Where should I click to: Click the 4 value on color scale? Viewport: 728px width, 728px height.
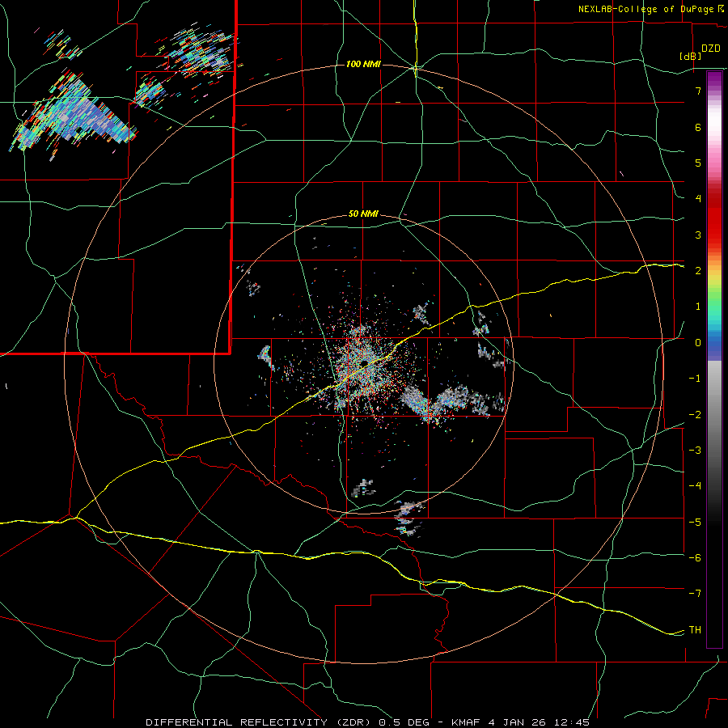pos(697,199)
